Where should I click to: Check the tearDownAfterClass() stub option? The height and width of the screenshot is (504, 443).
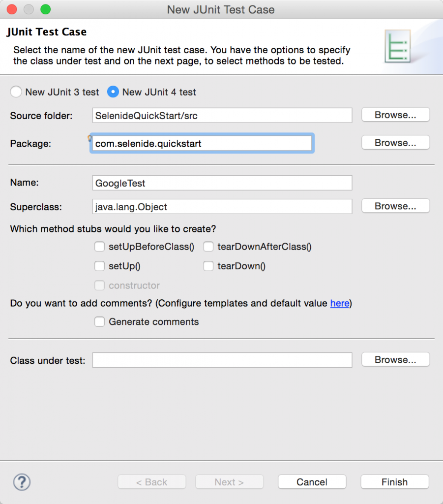click(208, 247)
